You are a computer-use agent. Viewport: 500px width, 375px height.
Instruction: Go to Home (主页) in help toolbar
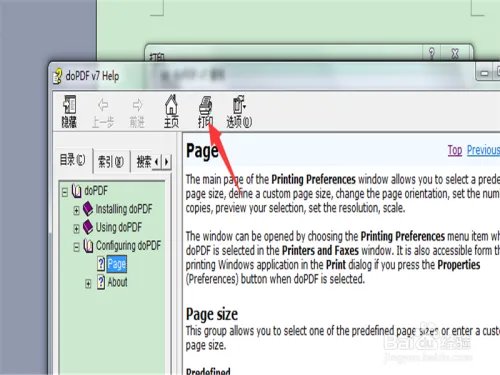pos(171,111)
